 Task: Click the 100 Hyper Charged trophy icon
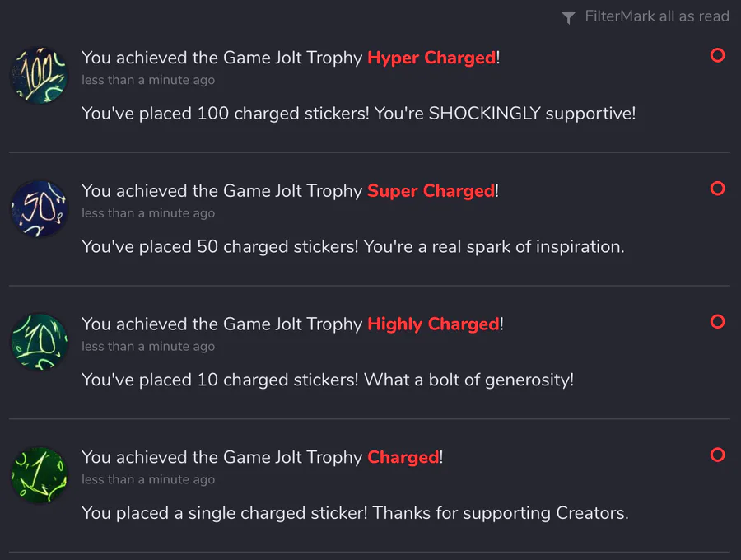click(x=39, y=77)
